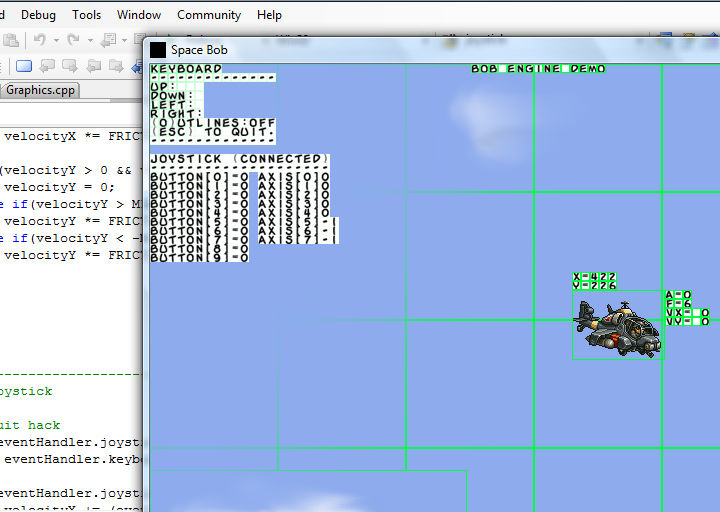The height and width of the screenshot is (512, 720).
Task: Open the Help menu
Action: point(269,15)
